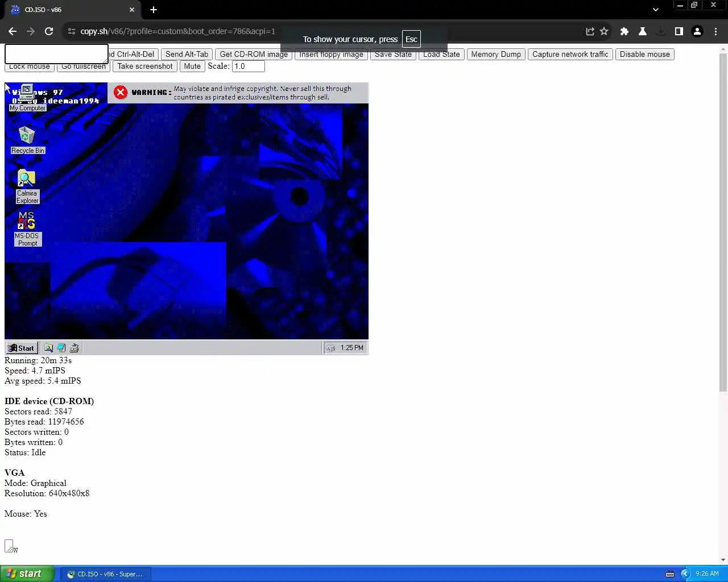728x582 pixels.
Task: Click the Send Ctrl-Alt-Del button
Action: [133, 55]
